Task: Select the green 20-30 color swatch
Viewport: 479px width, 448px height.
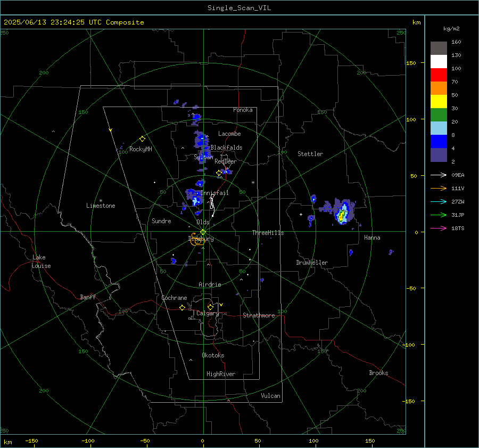Action: [x=439, y=115]
